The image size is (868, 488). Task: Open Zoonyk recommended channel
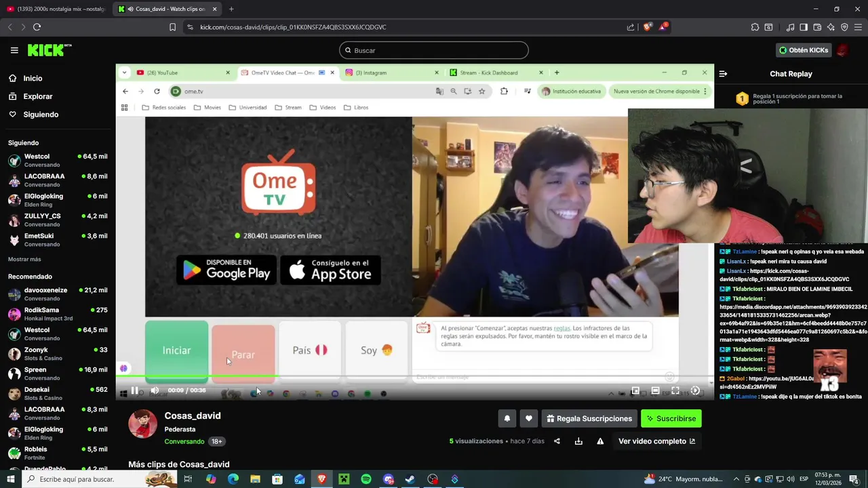click(x=58, y=354)
